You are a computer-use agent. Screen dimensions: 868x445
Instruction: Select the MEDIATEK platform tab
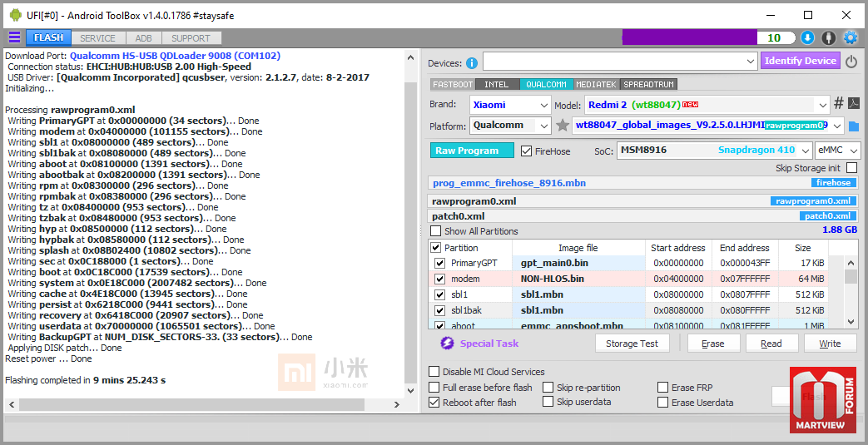pos(596,84)
